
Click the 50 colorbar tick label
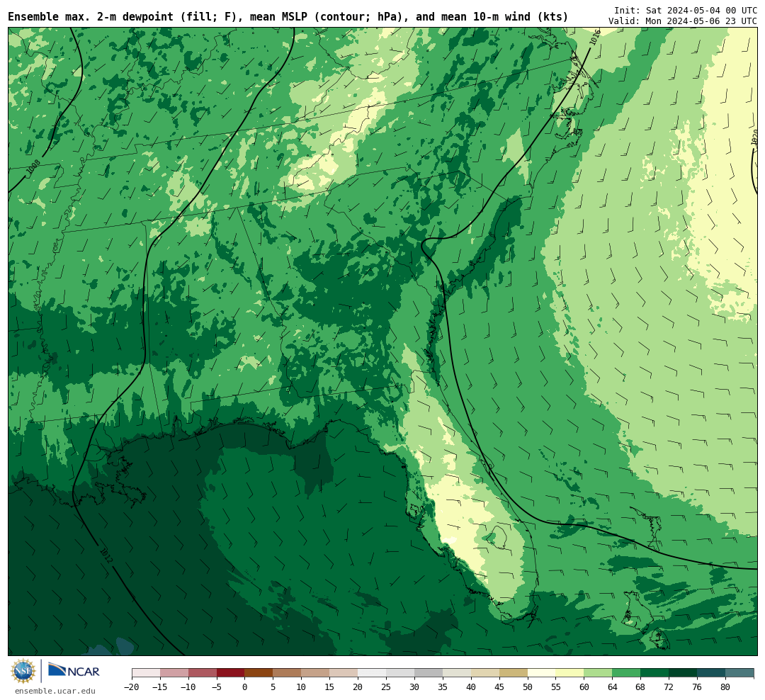point(528,687)
